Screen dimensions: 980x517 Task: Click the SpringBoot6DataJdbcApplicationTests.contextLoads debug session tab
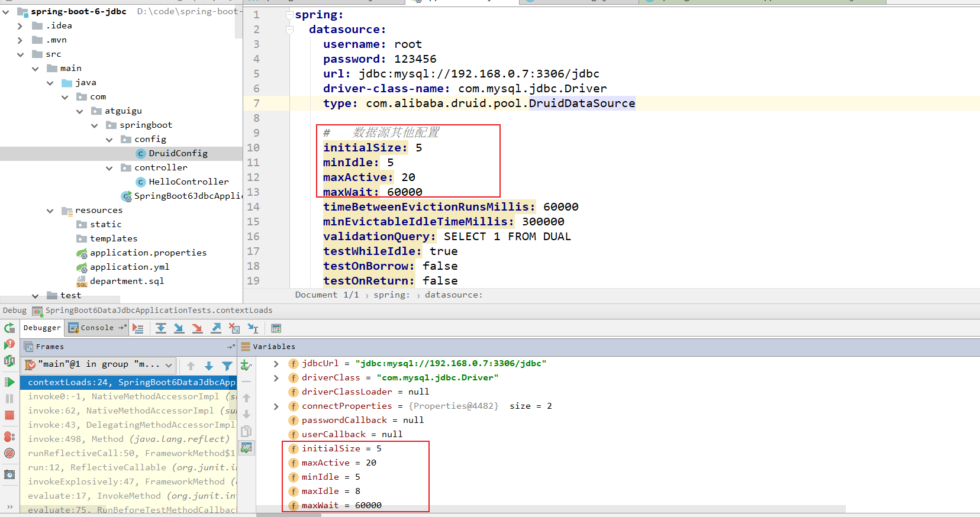(x=153, y=311)
